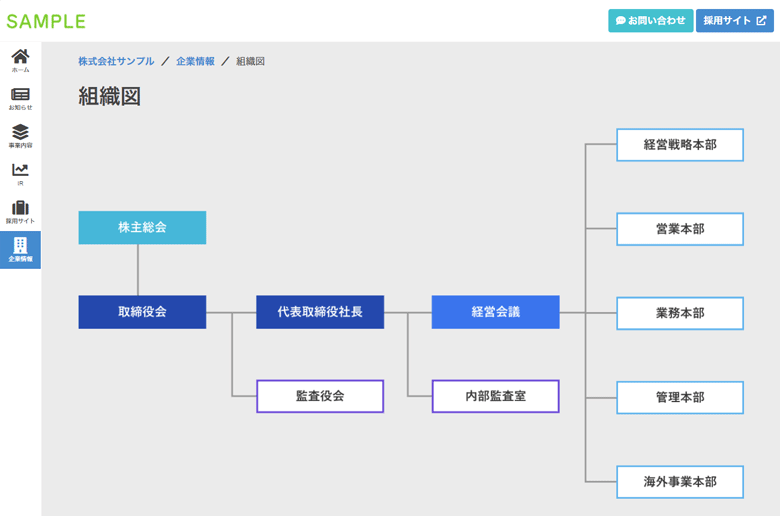Image resolution: width=780 pixels, height=516 pixels.
Task: Select the 株主総会 box in chart
Action: point(142,228)
